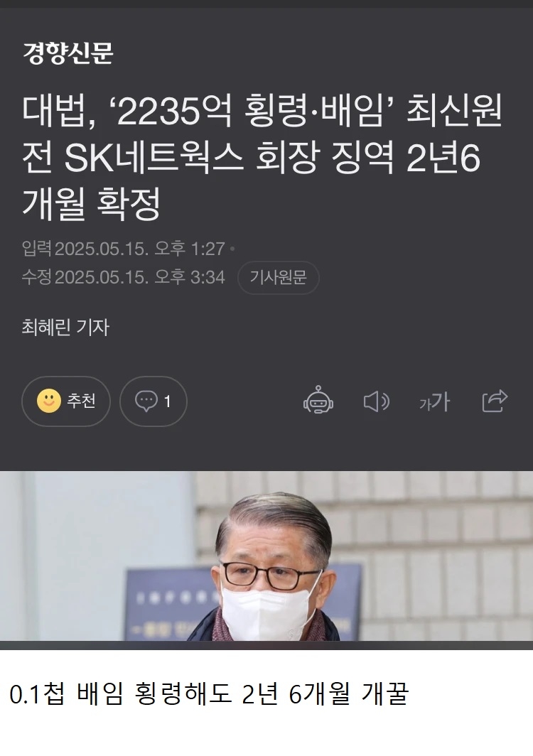
Task: Open the AI robot summary icon
Action: point(318,400)
